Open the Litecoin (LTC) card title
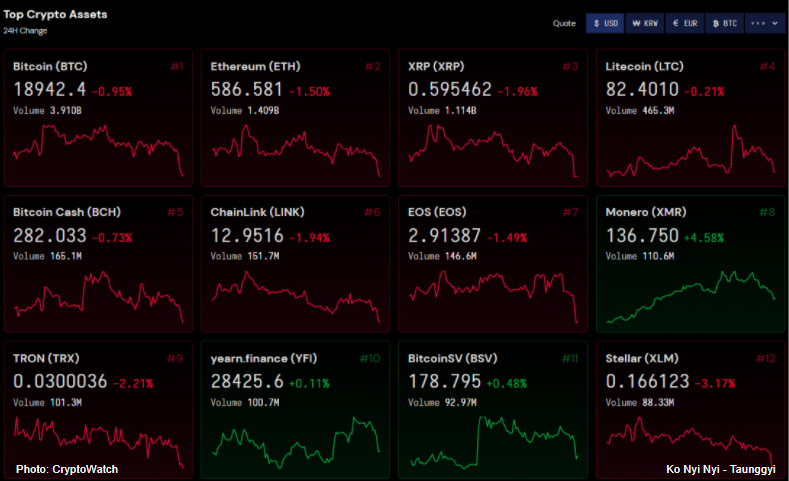The image size is (789, 481). [644, 66]
